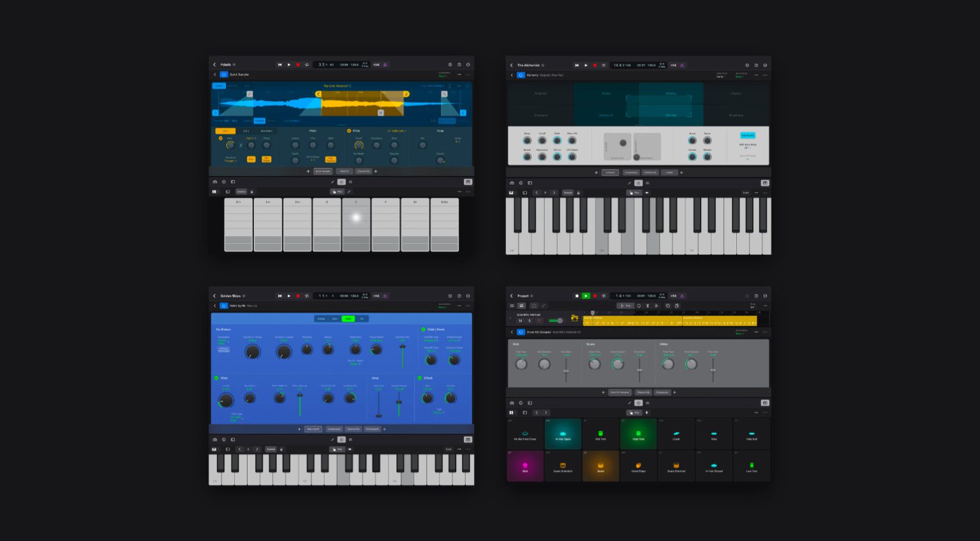The height and width of the screenshot is (541, 980).
Task: Tap the drum kit icon on the Scientific Method track
Action: 574,318
